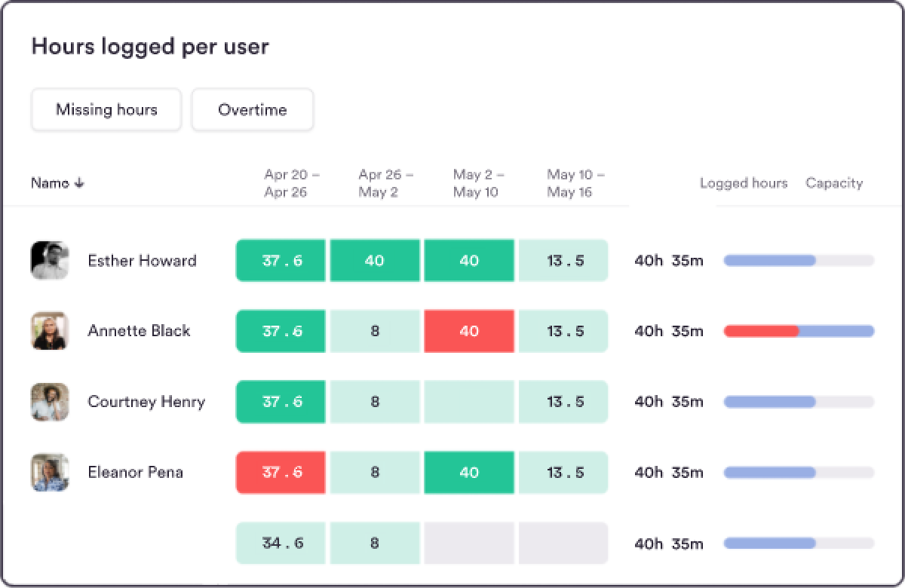Toggle the Missing hours filter
905x588 pixels.
coord(106,109)
